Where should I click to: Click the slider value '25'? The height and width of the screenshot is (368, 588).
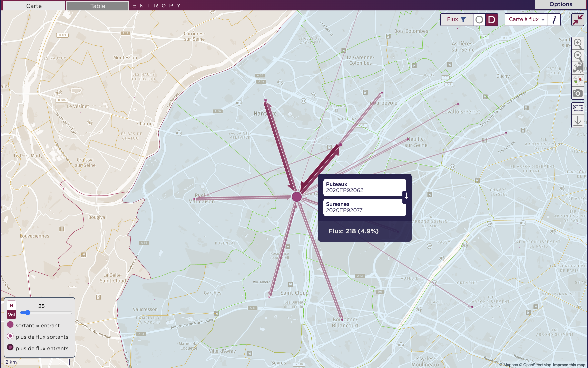click(x=42, y=306)
